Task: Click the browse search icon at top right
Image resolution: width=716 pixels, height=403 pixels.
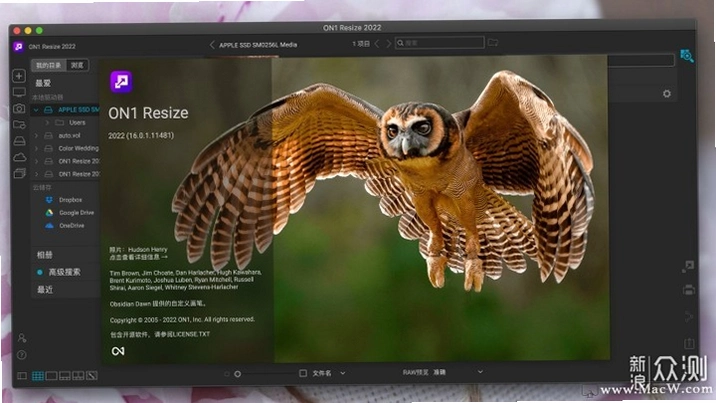Action: 687,56
